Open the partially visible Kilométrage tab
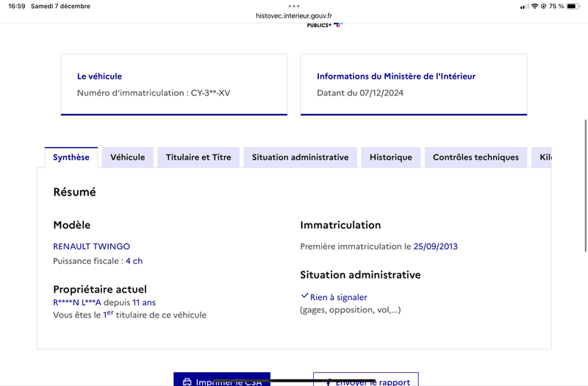The image size is (588, 386). tap(542, 157)
